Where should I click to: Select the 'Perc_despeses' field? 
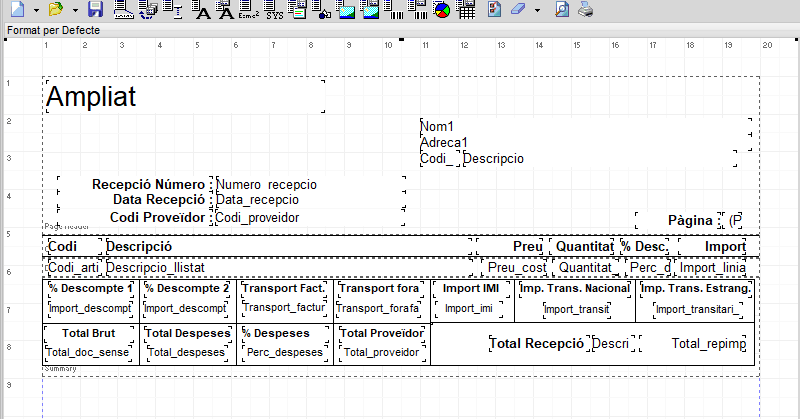(x=285, y=352)
